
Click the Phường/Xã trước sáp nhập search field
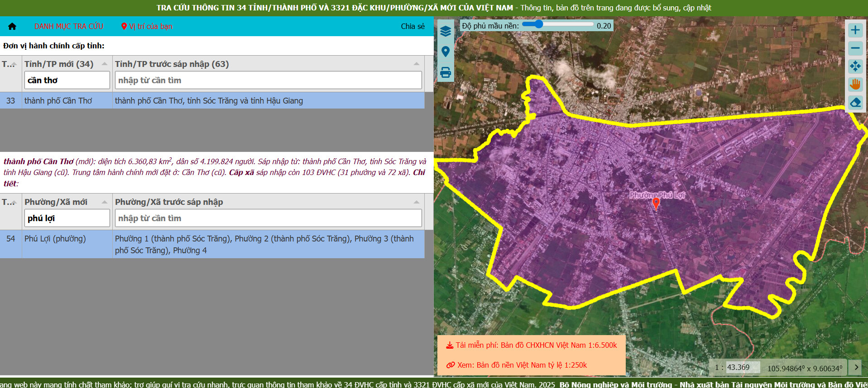[268, 218]
